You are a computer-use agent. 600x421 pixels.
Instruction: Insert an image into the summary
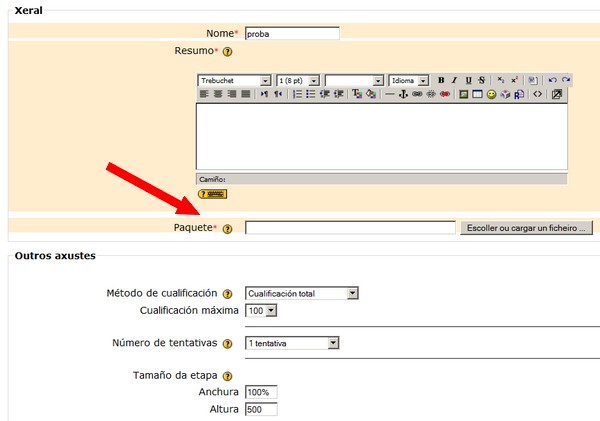(463, 94)
